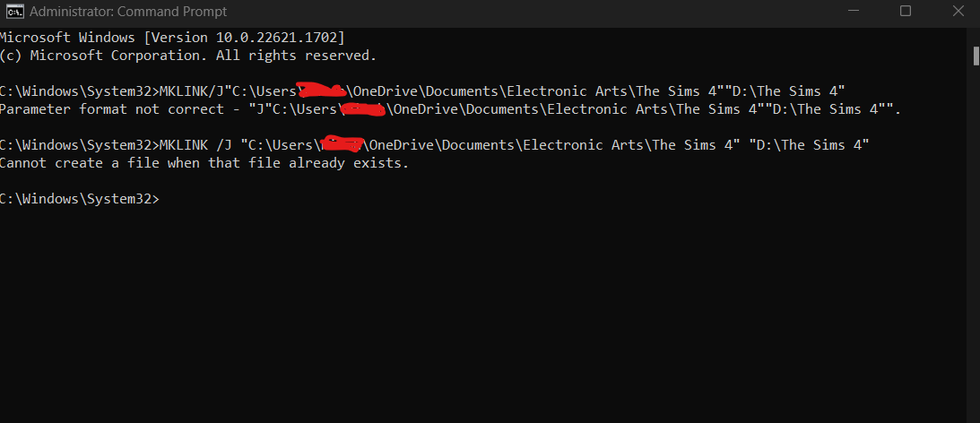Click the scrollbar up arrow
The width and height of the screenshot is (980, 423).
[975, 34]
